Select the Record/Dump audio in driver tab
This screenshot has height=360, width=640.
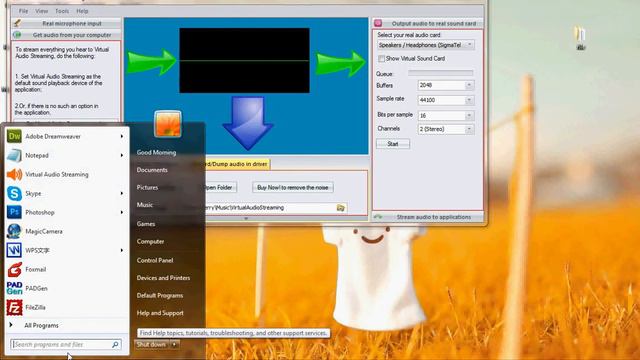click(x=237, y=164)
